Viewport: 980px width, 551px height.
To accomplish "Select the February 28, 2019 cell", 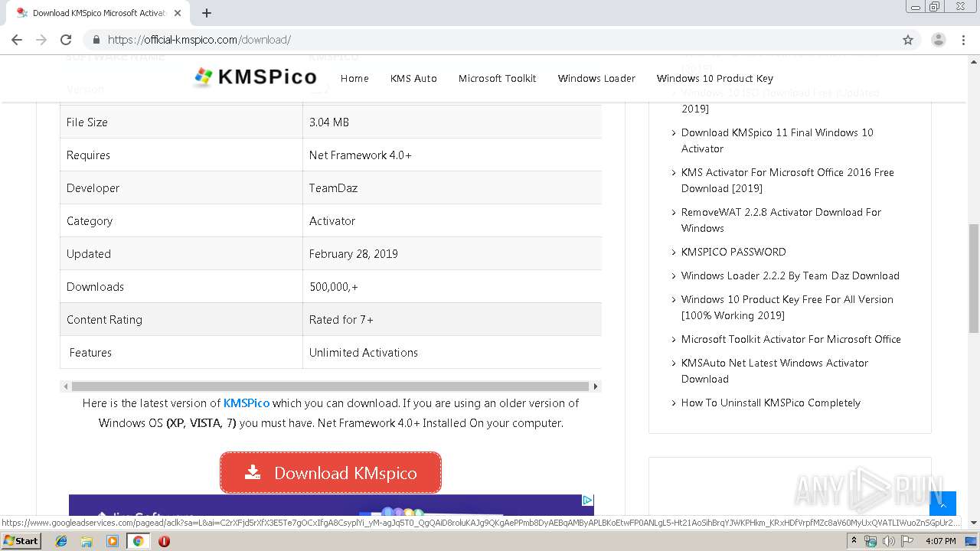I will [x=452, y=253].
